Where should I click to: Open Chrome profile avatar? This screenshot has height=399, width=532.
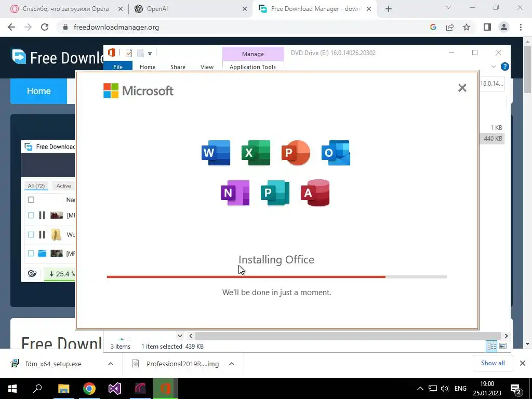pyautogui.click(x=504, y=27)
